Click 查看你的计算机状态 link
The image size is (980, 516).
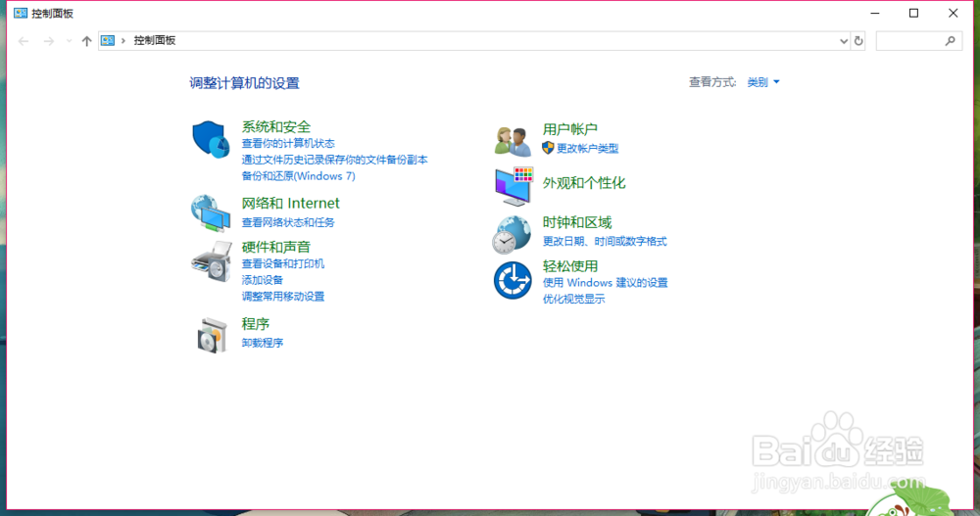coord(288,144)
